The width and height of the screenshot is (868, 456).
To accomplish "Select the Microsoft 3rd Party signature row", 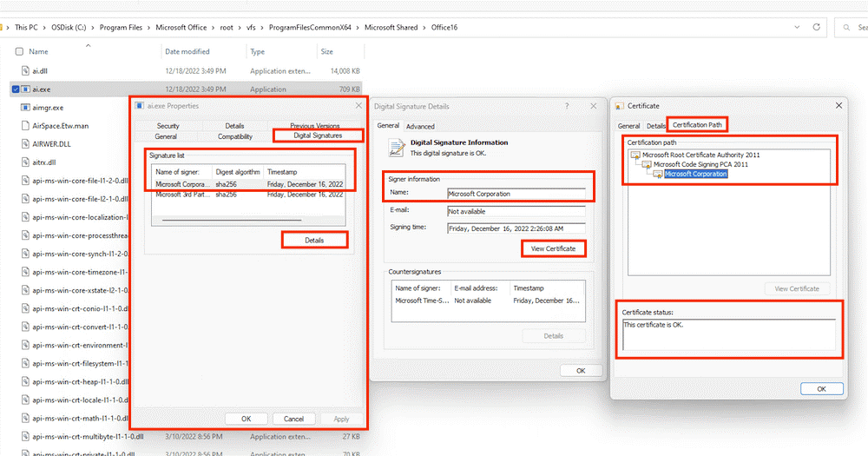I will (248, 195).
